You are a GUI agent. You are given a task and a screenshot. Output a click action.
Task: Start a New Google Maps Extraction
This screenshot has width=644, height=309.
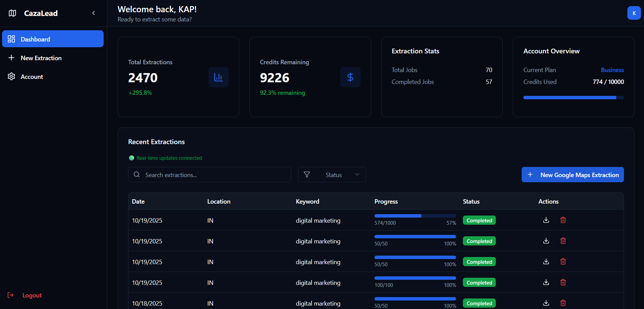click(x=572, y=175)
